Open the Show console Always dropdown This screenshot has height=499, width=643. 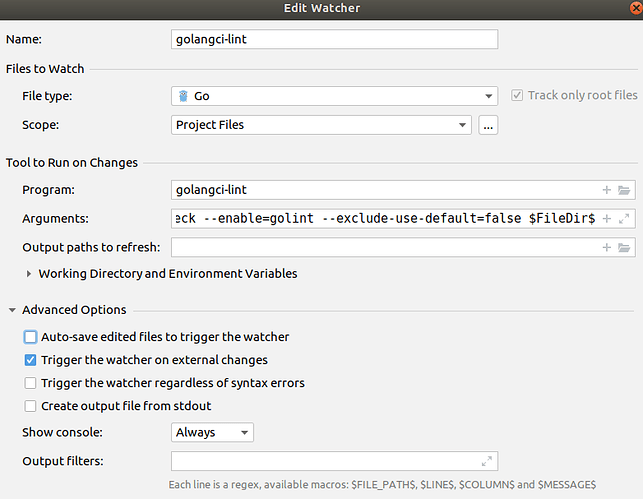(212, 432)
